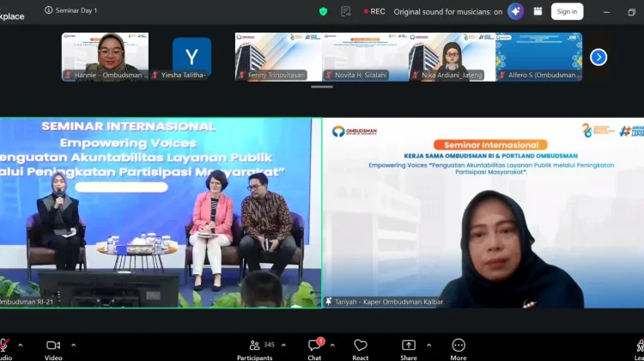Toggle the microphone mute button

coord(4,349)
